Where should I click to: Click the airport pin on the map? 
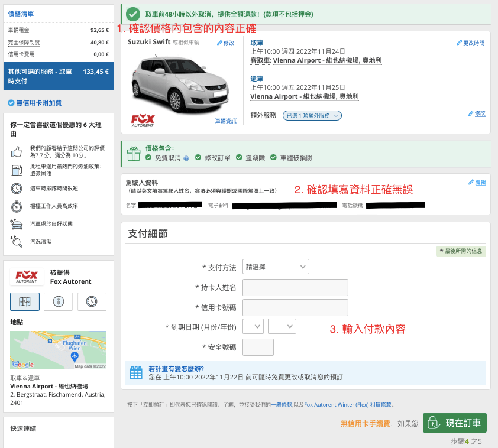point(75,357)
